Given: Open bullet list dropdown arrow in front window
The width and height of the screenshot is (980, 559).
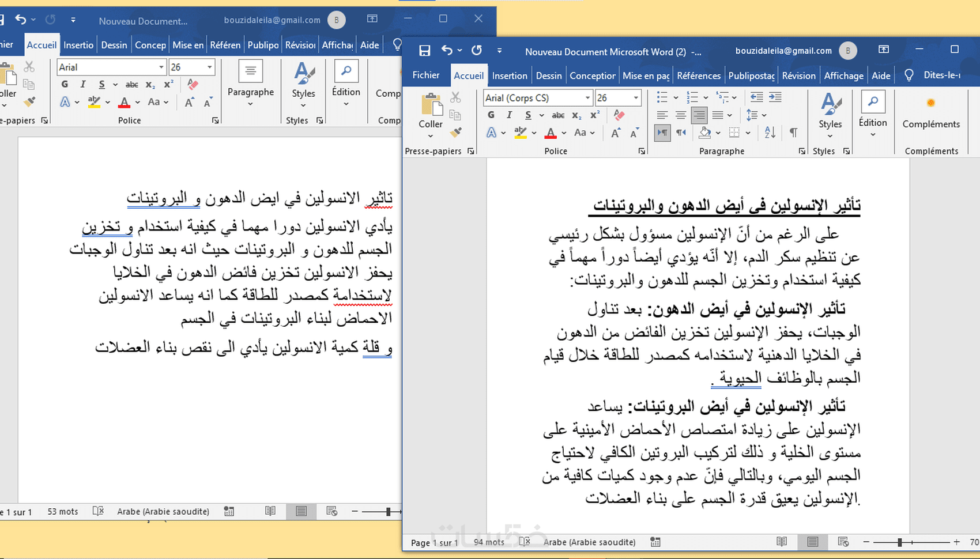Looking at the screenshot, I should 676,97.
